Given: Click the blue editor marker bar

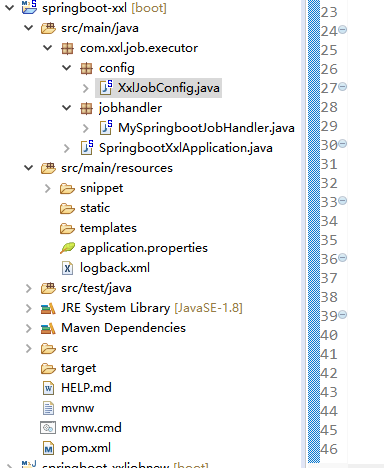Looking at the screenshot, I should point(314,231).
